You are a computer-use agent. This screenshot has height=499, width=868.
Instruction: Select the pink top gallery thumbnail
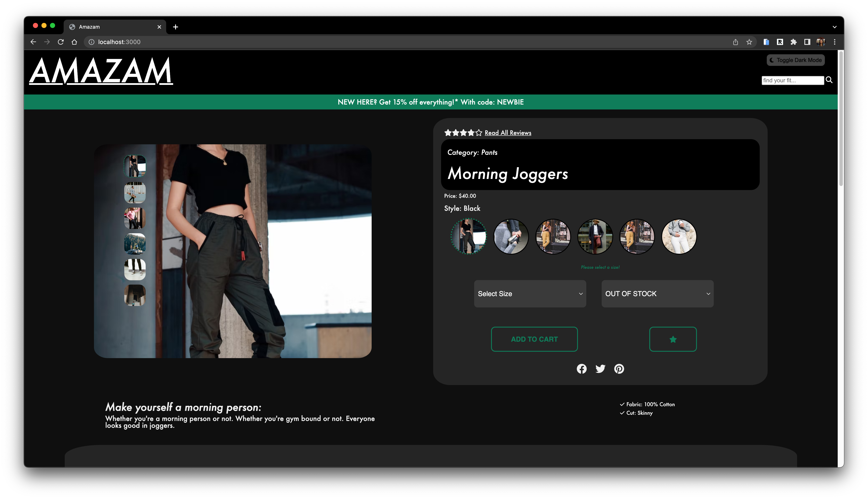135,218
